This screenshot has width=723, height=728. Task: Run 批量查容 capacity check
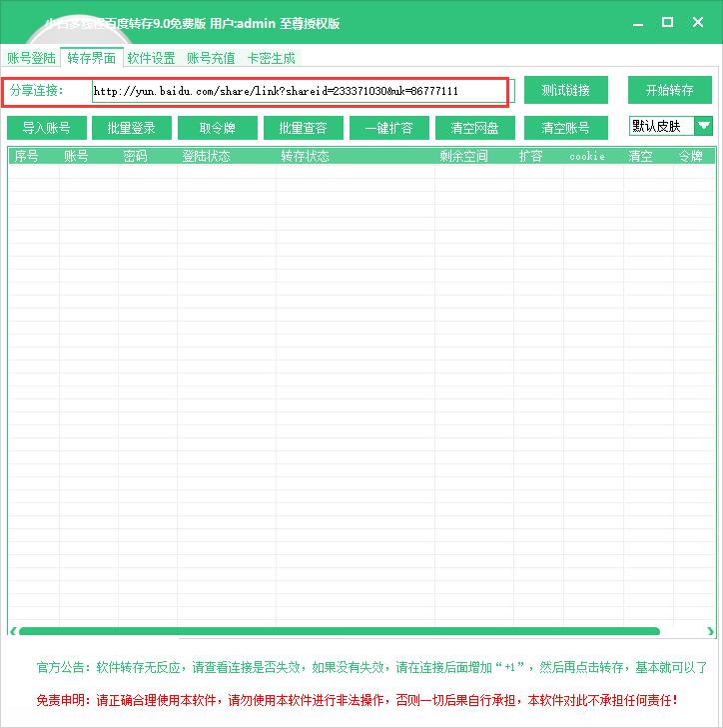pos(303,128)
